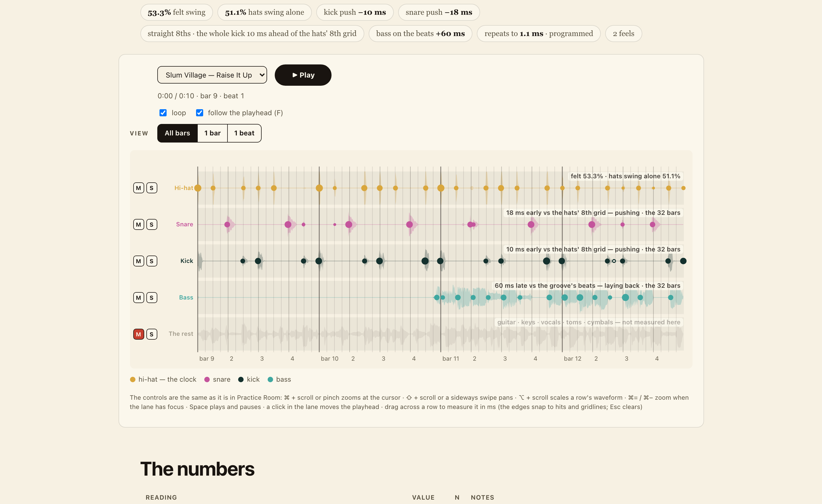
Task: Click the bass on the beats +60 ms chip
Action: 420,34
